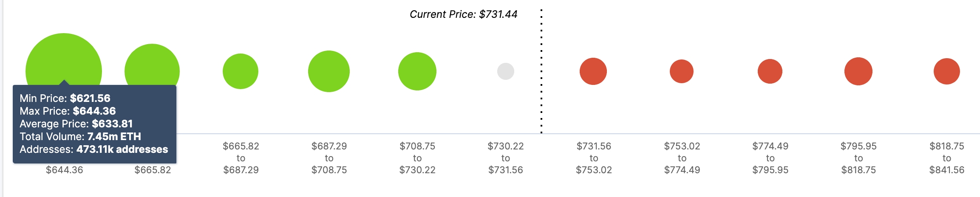Click the green bubble for $665.82 to $687.29

241,71
